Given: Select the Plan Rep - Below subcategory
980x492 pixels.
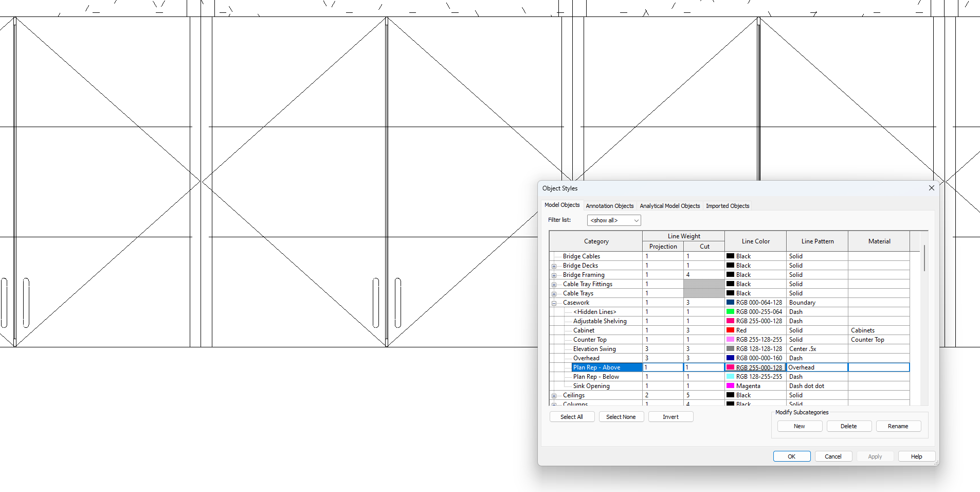Looking at the screenshot, I should (x=596, y=376).
